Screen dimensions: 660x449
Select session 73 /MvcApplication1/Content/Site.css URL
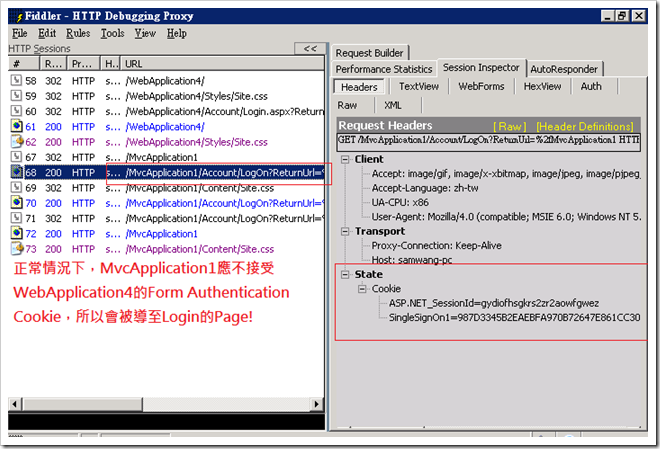[x=200, y=249]
